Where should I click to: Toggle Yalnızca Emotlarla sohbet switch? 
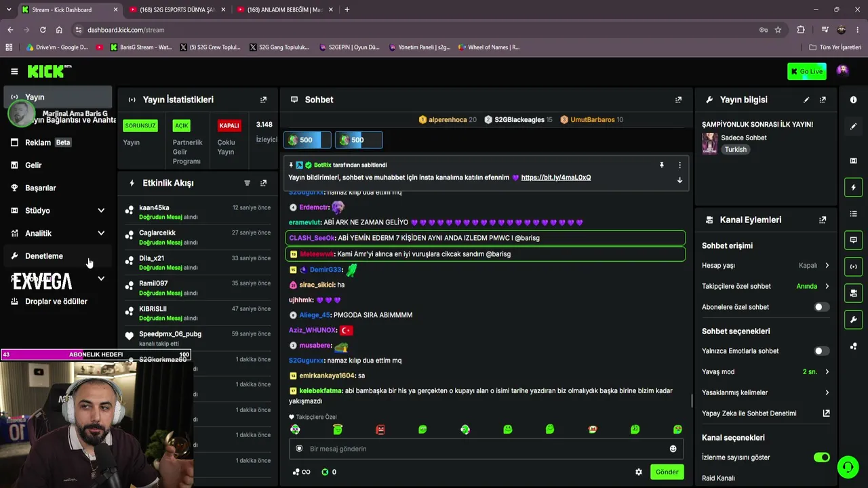[821, 351]
